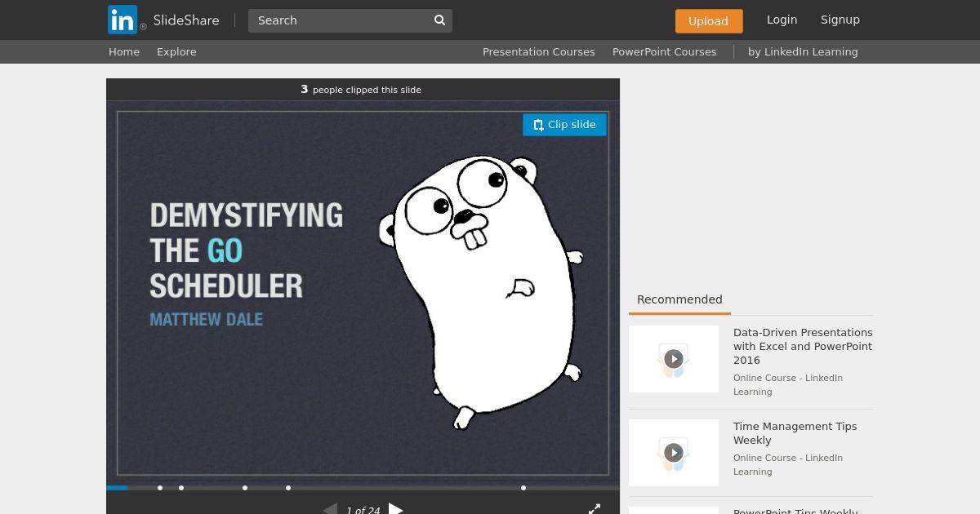Image resolution: width=980 pixels, height=514 pixels.
Task: Click the SlideShare brand text
Action: click(186, 20)
